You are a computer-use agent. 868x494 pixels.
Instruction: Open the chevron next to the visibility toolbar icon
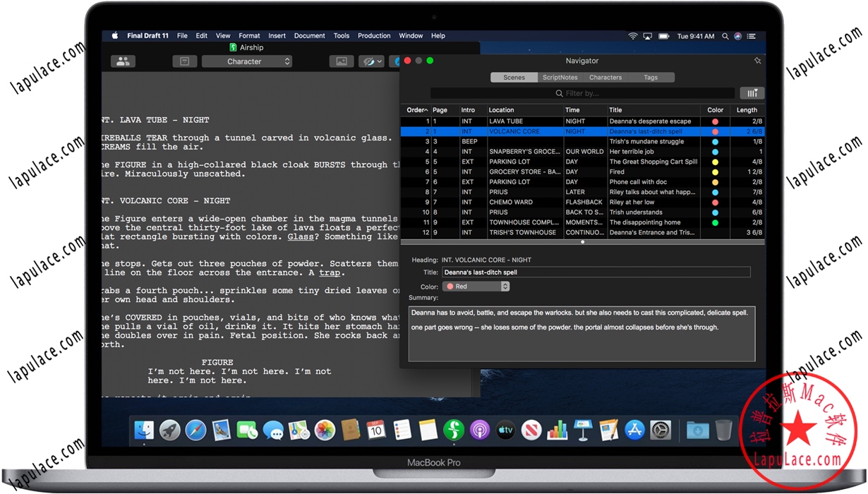tap(378, 61)
